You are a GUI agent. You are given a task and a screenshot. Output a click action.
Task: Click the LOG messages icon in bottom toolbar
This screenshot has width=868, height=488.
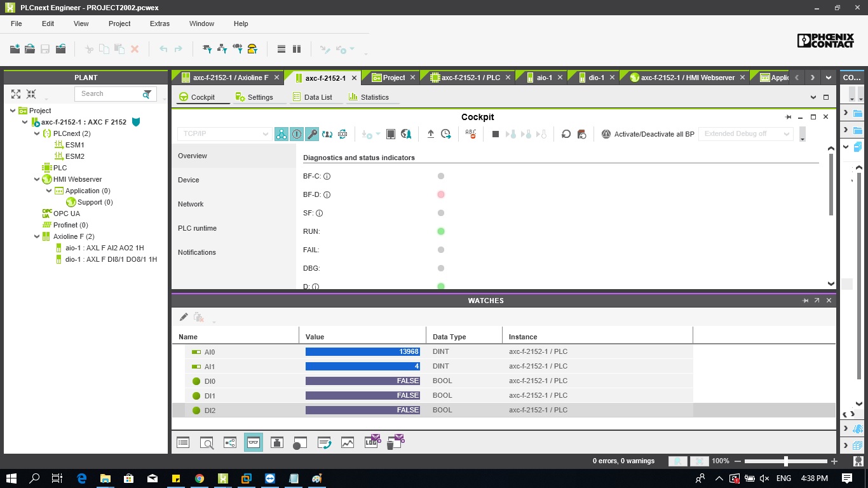(372, 442)
